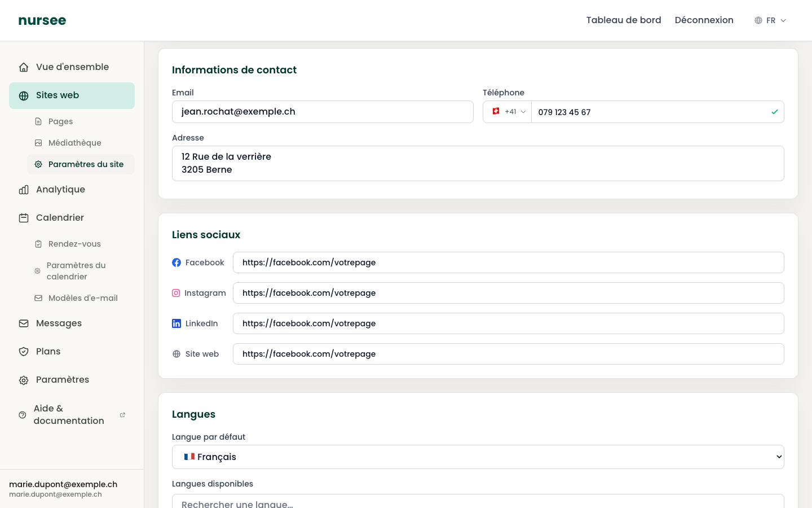The image size is (812, 508).
Task: Open Plans section
Action: (72, 352)
